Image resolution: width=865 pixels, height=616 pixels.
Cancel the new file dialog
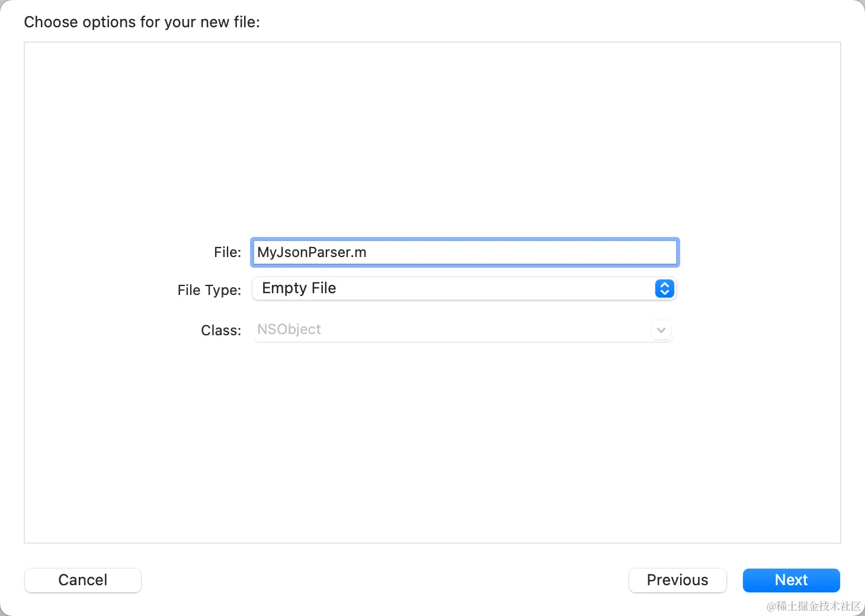pyautogui.click(x=83, y=580)
